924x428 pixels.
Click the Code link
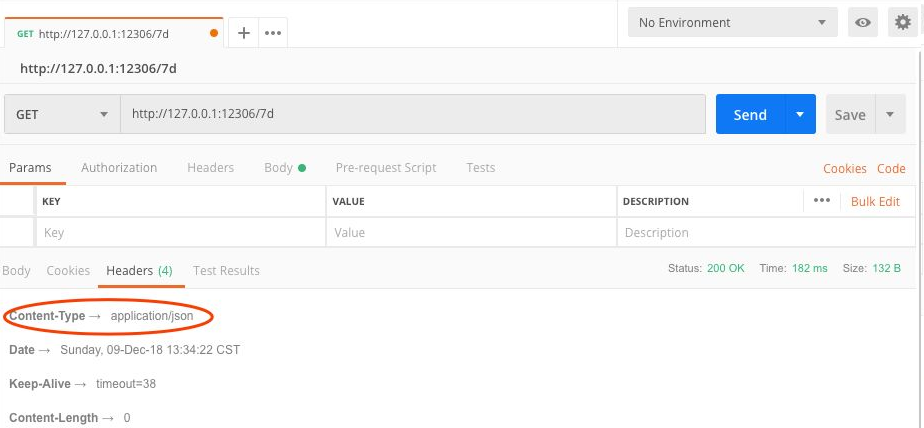[x=891, y=168]
